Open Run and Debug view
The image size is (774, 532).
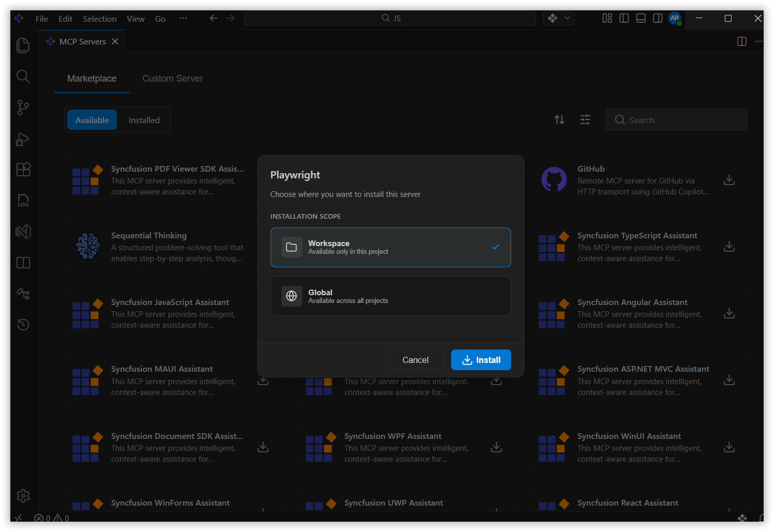[23, 139]
